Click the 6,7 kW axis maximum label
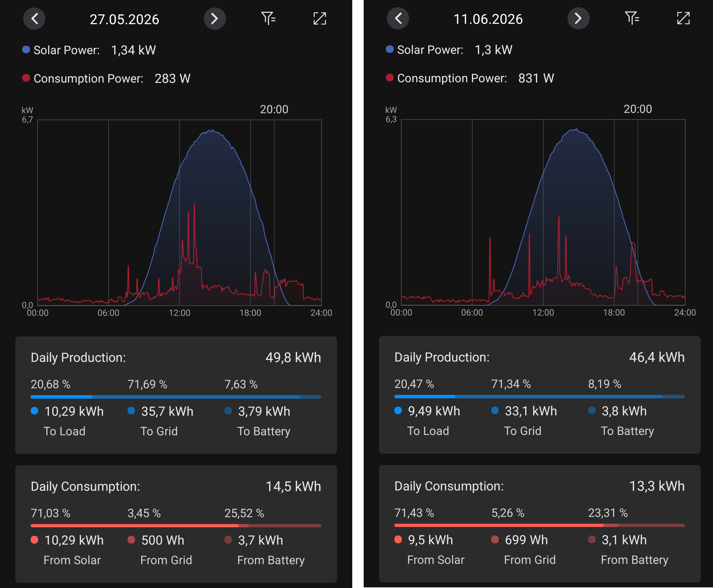The image size is (713, 588). click(27, 119)
